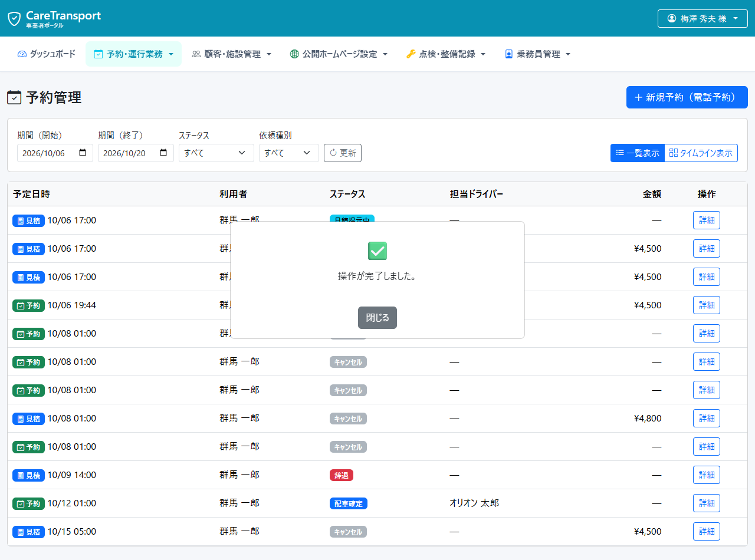
Task: Click the 更新 refresh button
Action: pyautogui.click(x=343, y=153)
